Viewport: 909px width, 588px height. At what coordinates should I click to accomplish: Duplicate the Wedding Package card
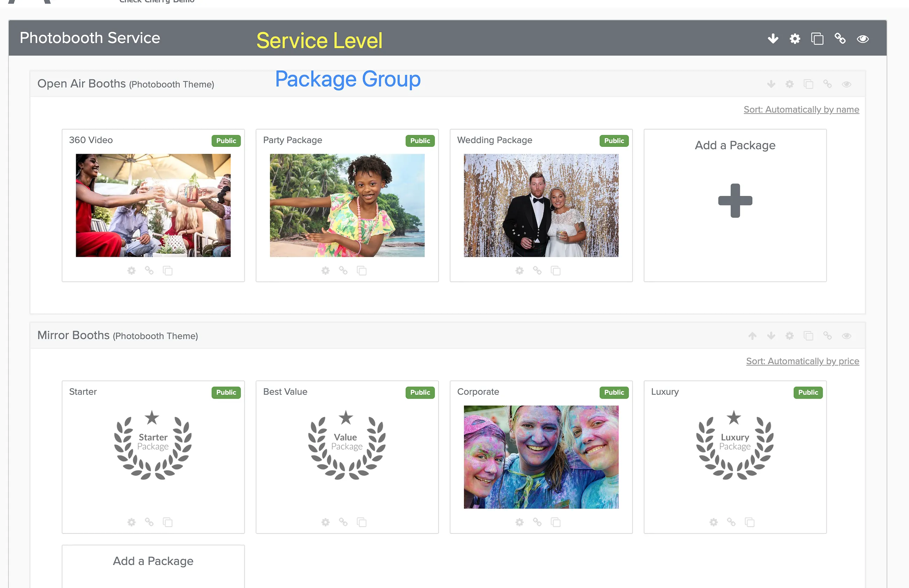[556, 271]
